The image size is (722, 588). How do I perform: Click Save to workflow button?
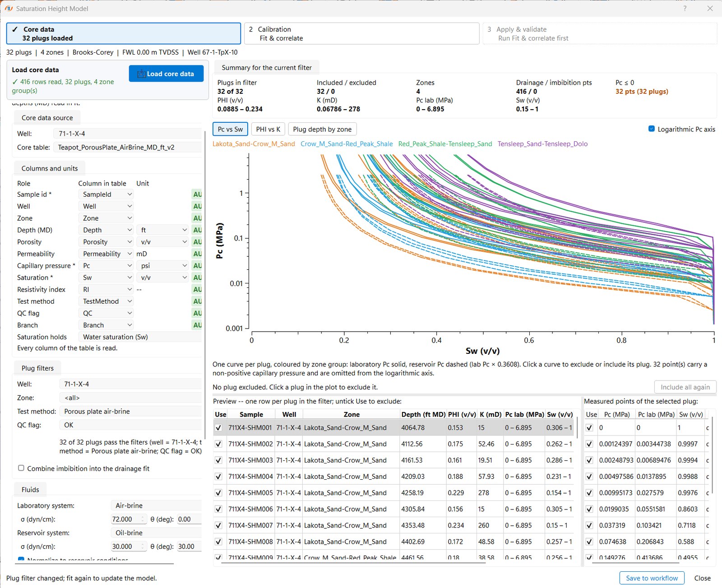pos(652,578)
